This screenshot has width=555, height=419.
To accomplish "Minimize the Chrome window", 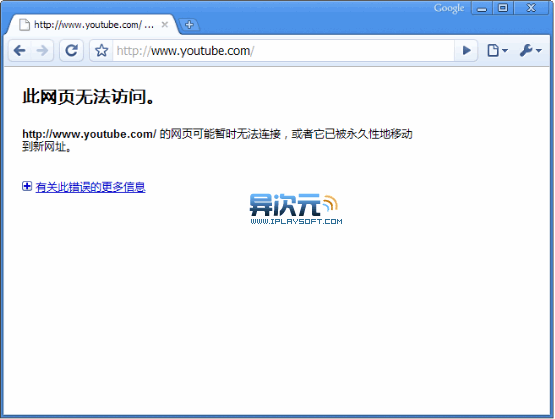I will tap(482, 8).
